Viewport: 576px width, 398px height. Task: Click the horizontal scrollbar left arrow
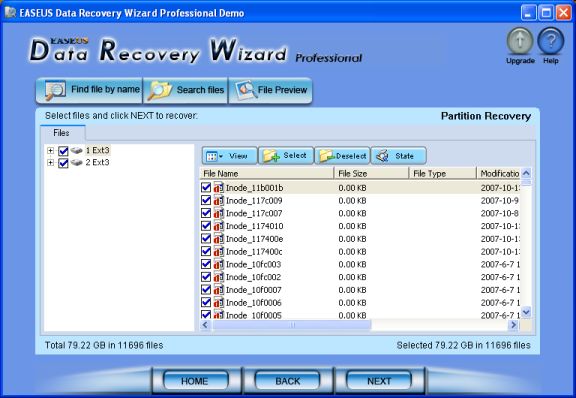206,325
